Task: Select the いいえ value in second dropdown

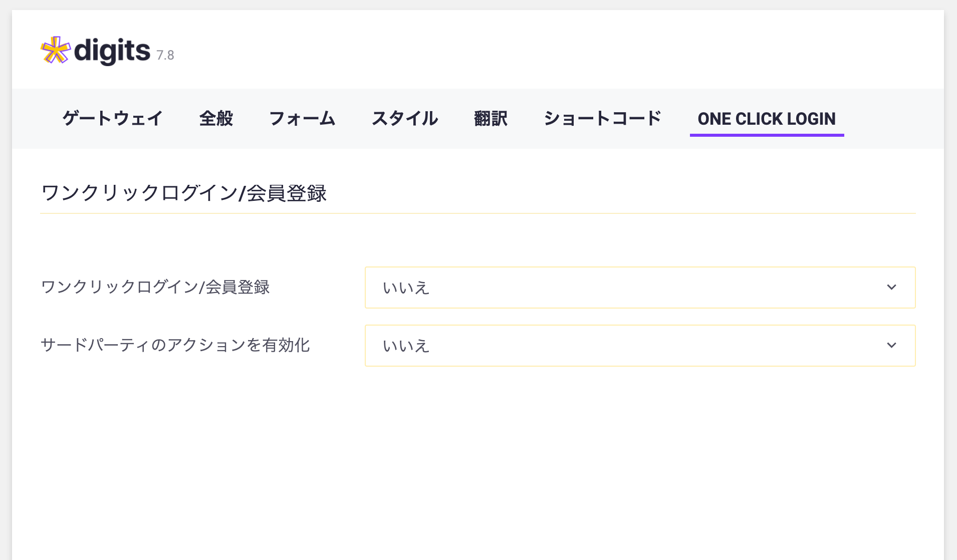Action: coord(406,346)
